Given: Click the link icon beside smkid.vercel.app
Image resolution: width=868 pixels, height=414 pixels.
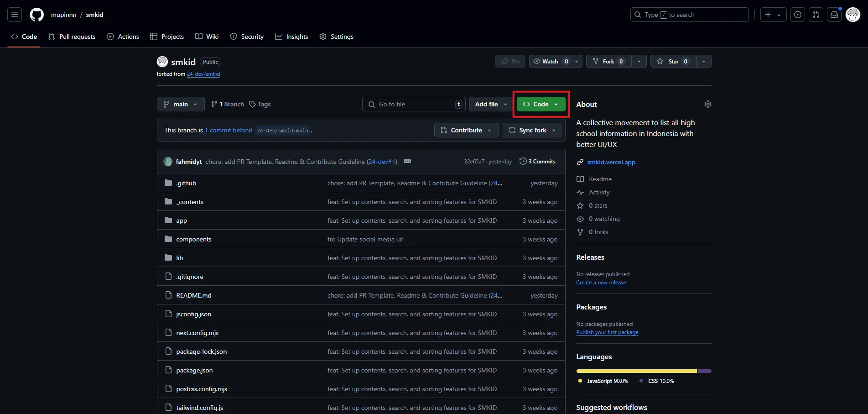Looking at the screenshot, I should (x=580, y=162).
